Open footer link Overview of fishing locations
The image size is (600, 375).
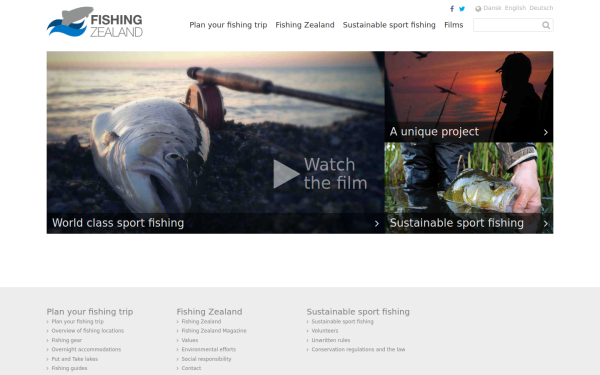(88, 331)
